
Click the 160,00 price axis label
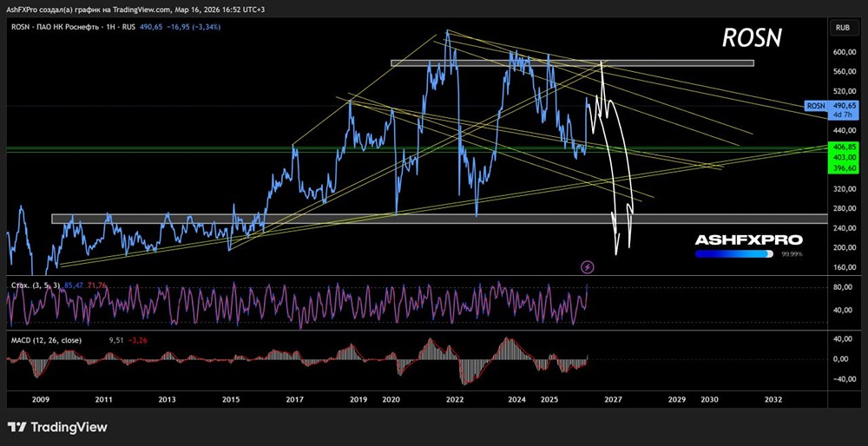tap(845, 267)
